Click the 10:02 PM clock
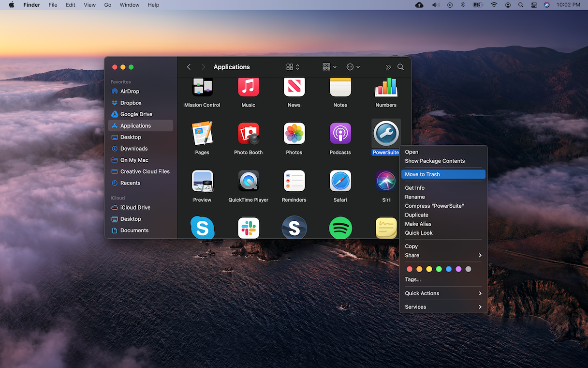 pyautogui.click(x=569, y=5)
